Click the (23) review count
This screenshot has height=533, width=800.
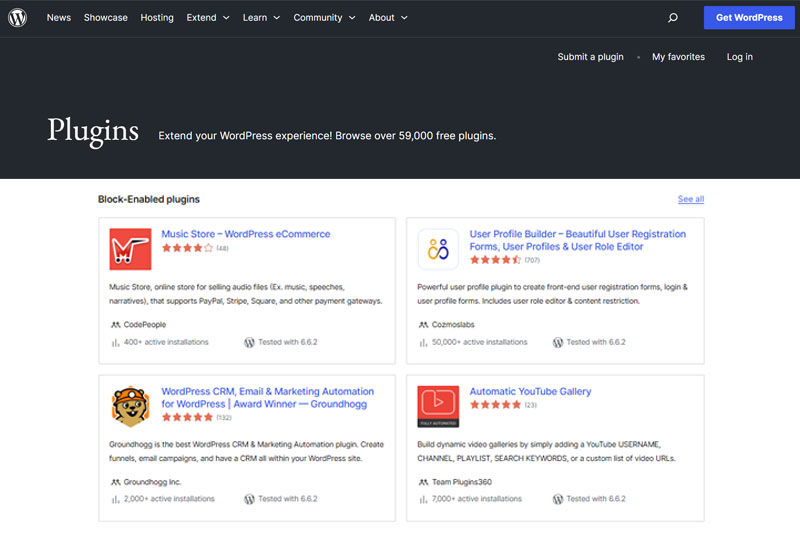pos(531,405)
